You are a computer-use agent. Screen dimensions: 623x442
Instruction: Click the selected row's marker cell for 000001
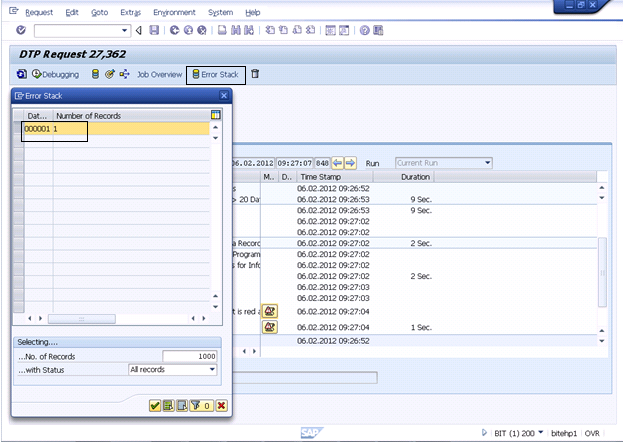18,128
